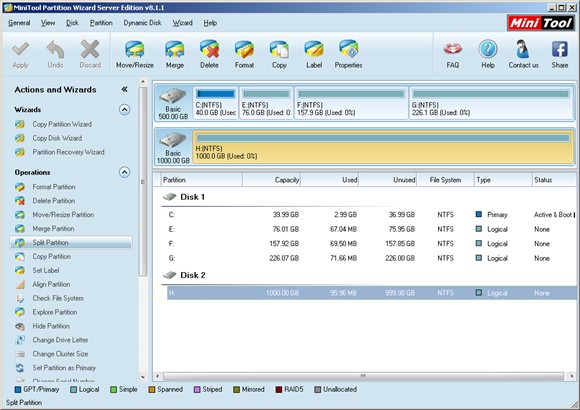Launch Copy Disk Wizard

point(57,138)
